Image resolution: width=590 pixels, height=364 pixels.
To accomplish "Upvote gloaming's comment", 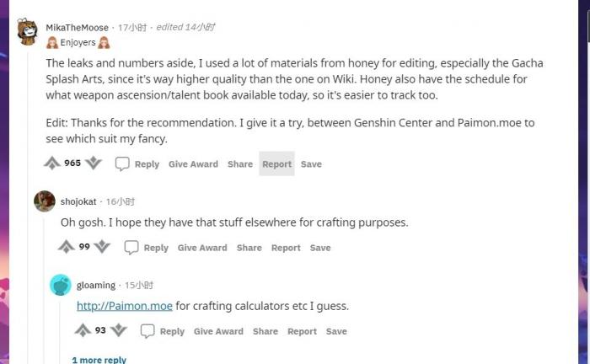I will tap(83, 330).
